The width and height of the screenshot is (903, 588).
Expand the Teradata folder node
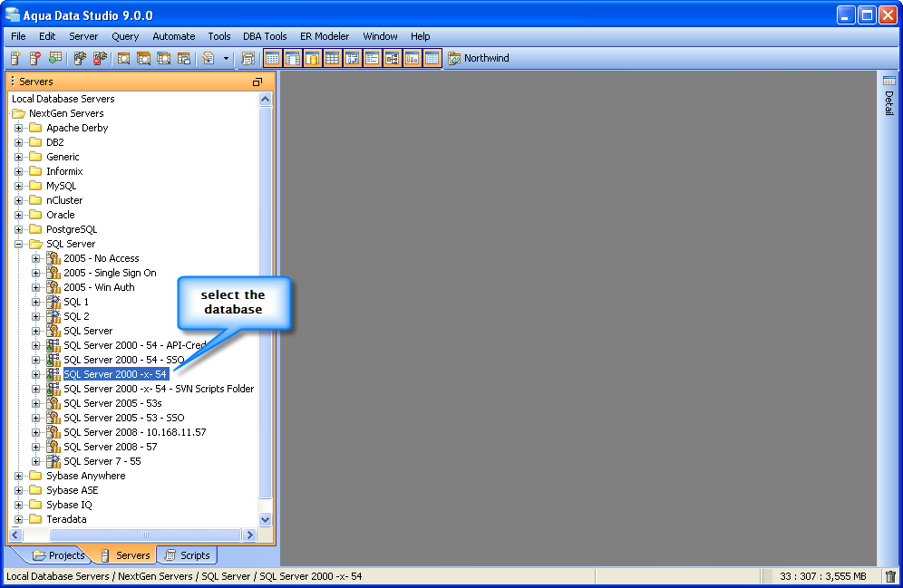click(x=18, y=519)
